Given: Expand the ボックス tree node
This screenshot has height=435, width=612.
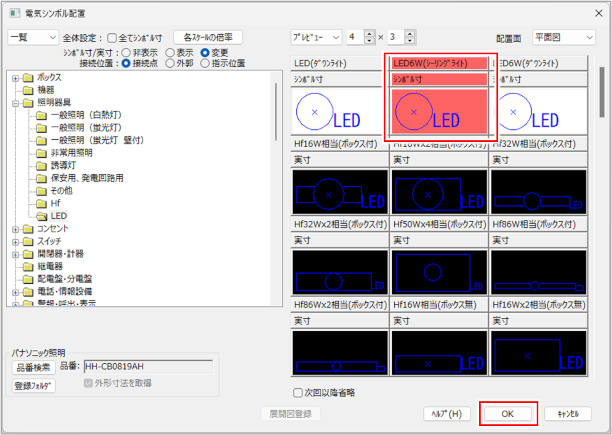Looking at the screenshot, I should tap(16, 77).
